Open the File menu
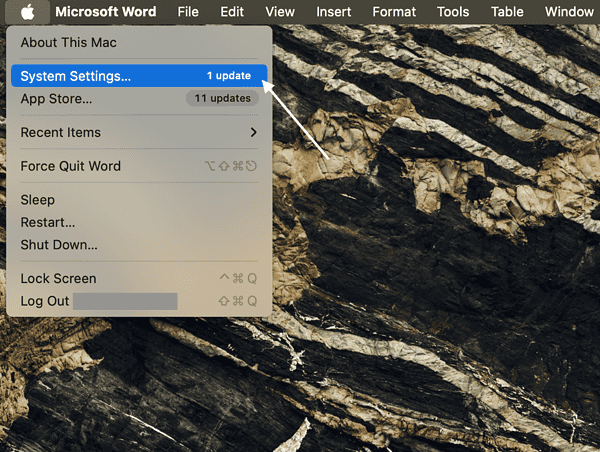The image size is (600, 452). pyautogui.click(x=188, y=12)
